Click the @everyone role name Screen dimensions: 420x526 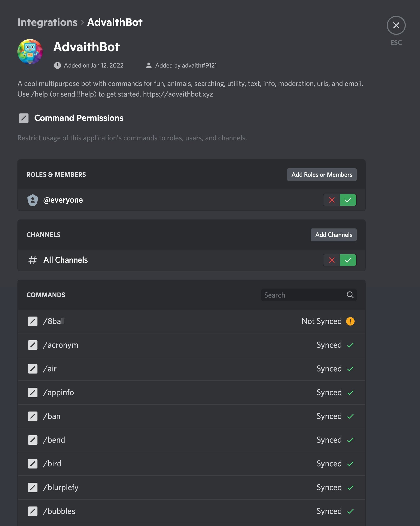pos(63,200)
